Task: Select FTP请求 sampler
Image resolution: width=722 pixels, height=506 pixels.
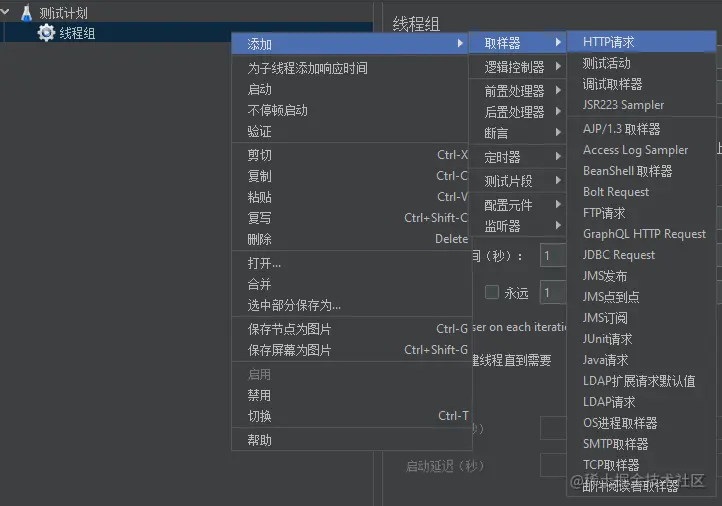Action: 641,213
